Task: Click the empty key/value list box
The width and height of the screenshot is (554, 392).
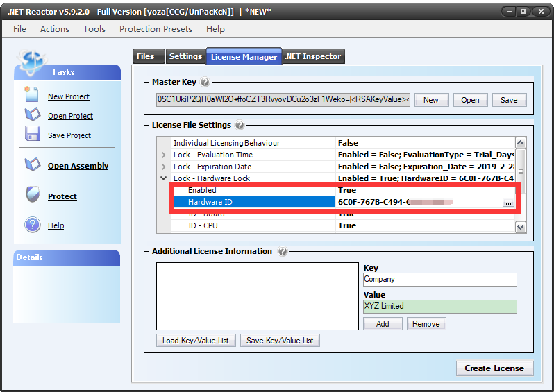Action: pyautogui.click(x=258, y=296)
